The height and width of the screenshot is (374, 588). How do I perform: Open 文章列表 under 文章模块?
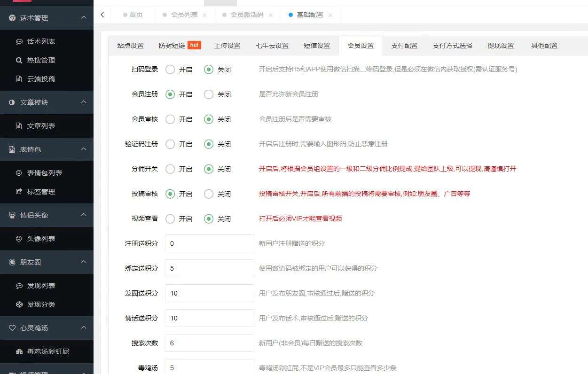coord(41,126)
